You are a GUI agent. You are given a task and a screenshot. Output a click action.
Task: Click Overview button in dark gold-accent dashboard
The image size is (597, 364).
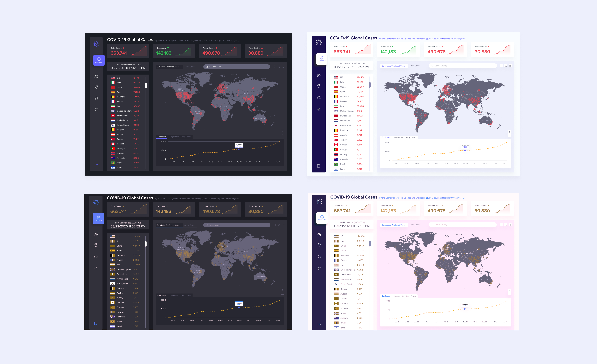[x=99, y=218]
